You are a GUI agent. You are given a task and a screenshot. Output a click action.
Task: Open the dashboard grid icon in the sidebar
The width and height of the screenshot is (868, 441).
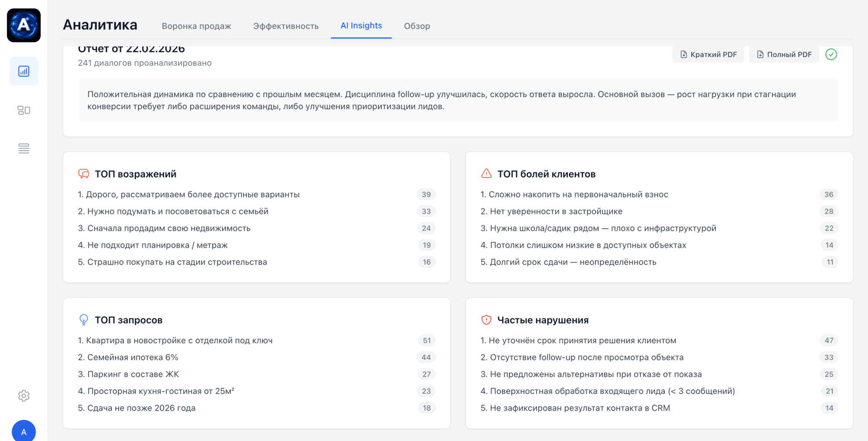pyautogui.click(x=24, y=109)
